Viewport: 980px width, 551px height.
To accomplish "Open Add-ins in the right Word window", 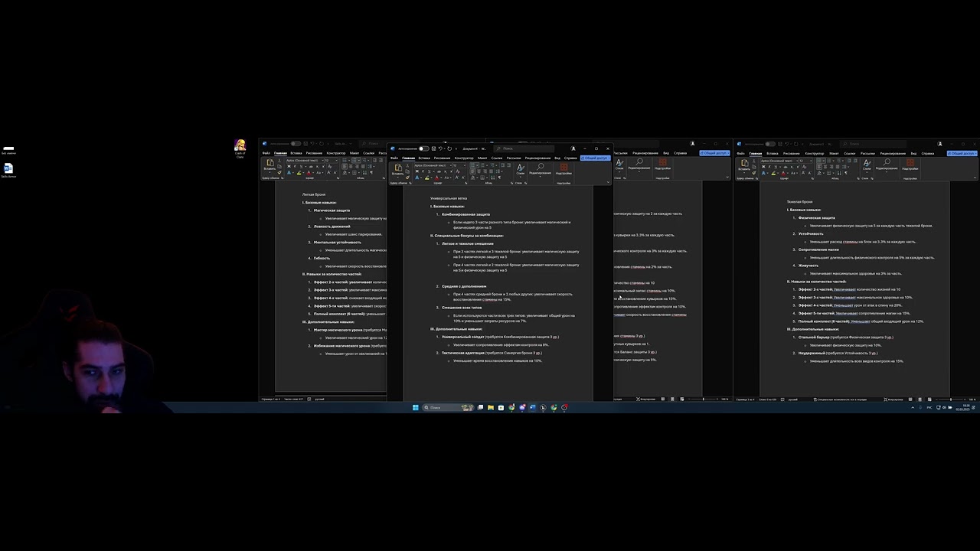I will 910,165.
